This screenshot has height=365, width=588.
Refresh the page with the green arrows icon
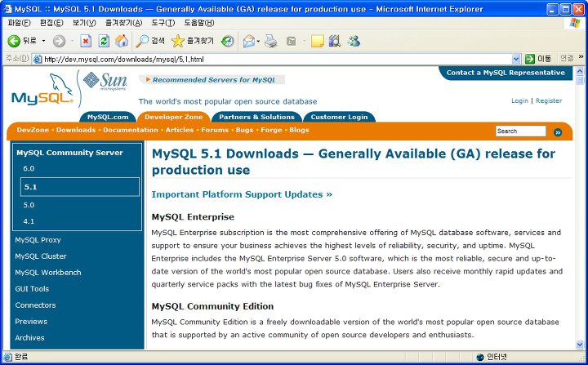tap(104, 41)
